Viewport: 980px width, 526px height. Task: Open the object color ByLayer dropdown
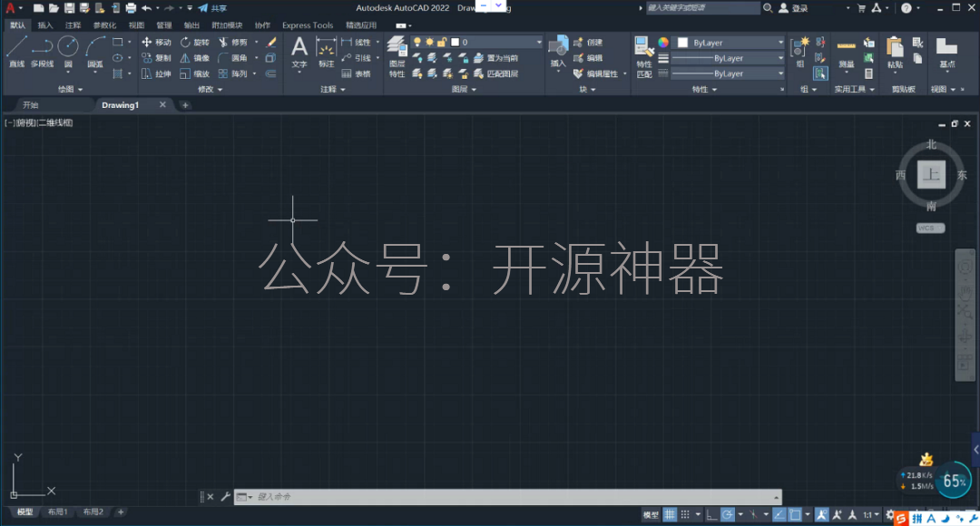coord(728,43)
